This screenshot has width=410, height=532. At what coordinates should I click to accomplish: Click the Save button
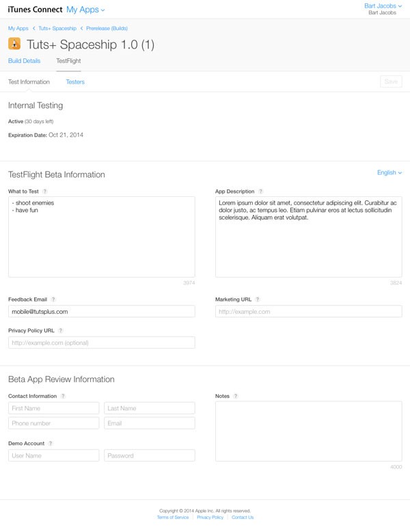pos(391,81)
